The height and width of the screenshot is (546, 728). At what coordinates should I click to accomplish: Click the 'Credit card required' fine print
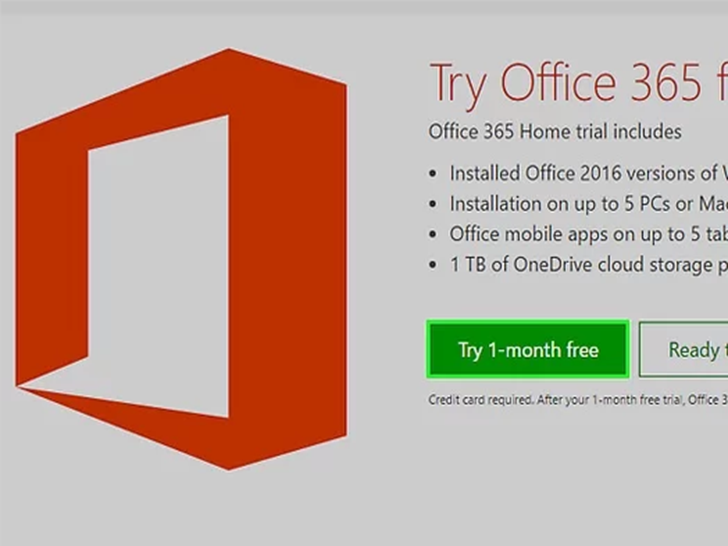pyautogui.click(x=578, y=400)
